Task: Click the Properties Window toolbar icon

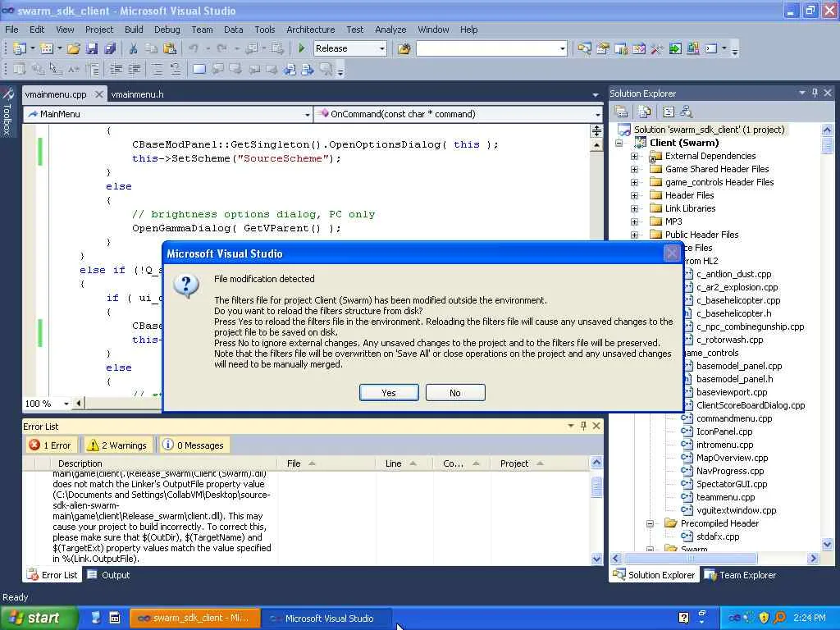Action: pos(603,48)
